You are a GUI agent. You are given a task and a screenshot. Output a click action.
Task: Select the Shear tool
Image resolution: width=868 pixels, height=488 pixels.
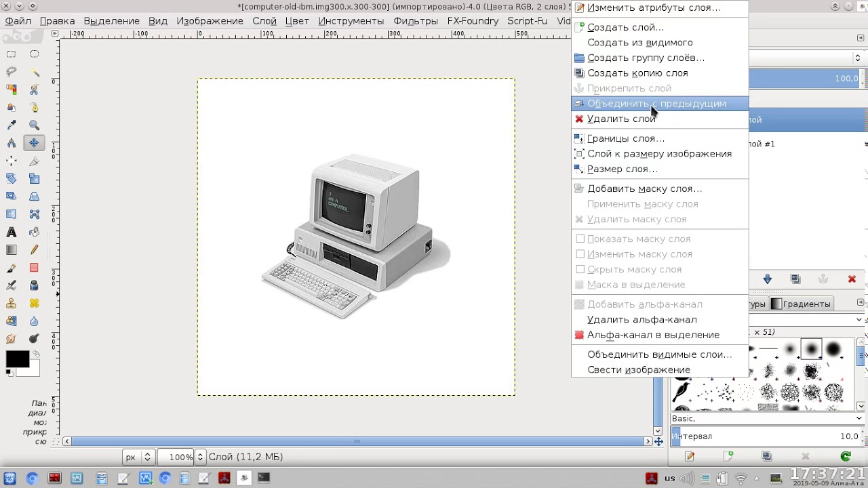click(12, 197)
